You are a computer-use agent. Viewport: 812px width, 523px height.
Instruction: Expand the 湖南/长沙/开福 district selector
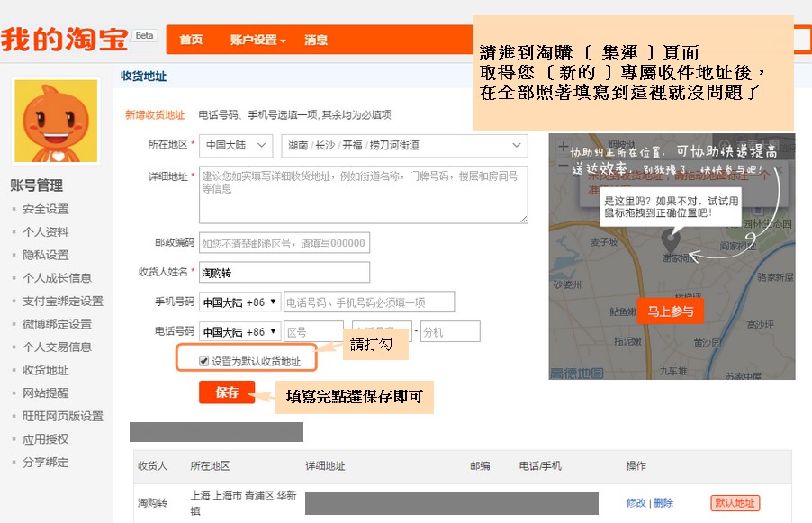404,146
